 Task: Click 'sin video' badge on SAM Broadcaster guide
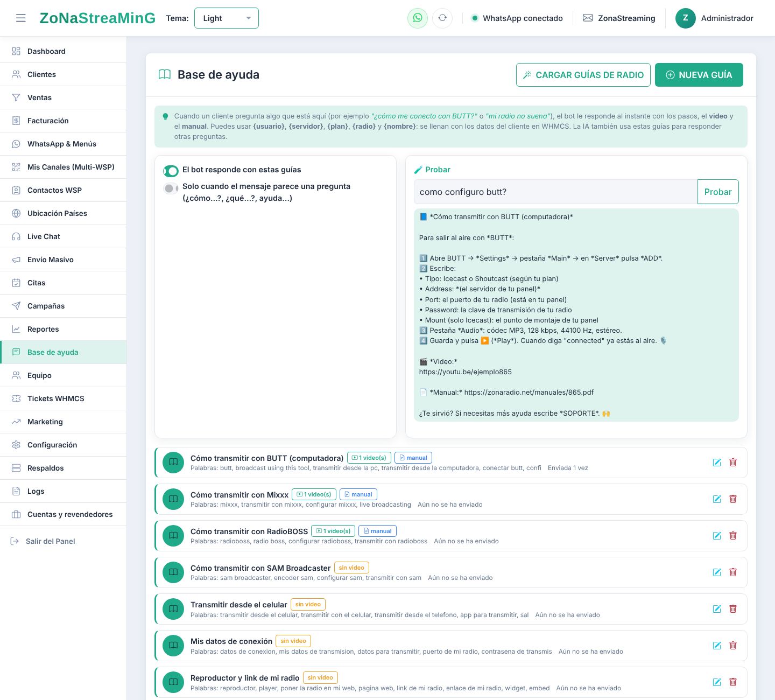click(x=351, y=568)
